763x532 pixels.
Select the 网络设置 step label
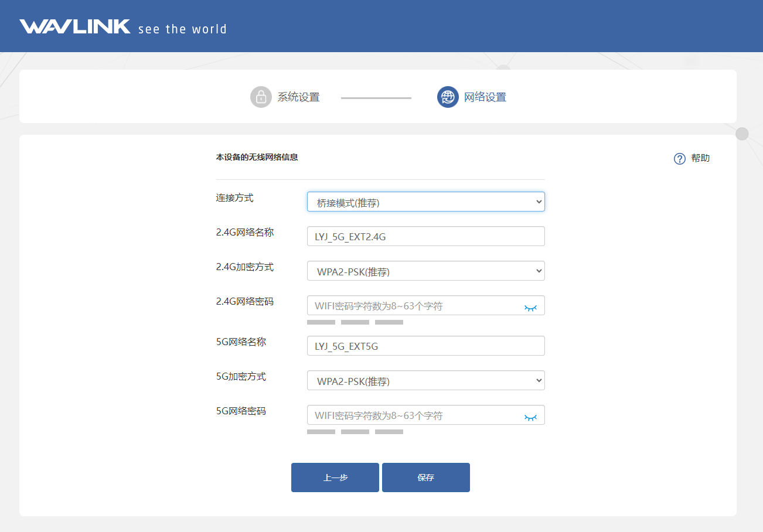(485, 97)
